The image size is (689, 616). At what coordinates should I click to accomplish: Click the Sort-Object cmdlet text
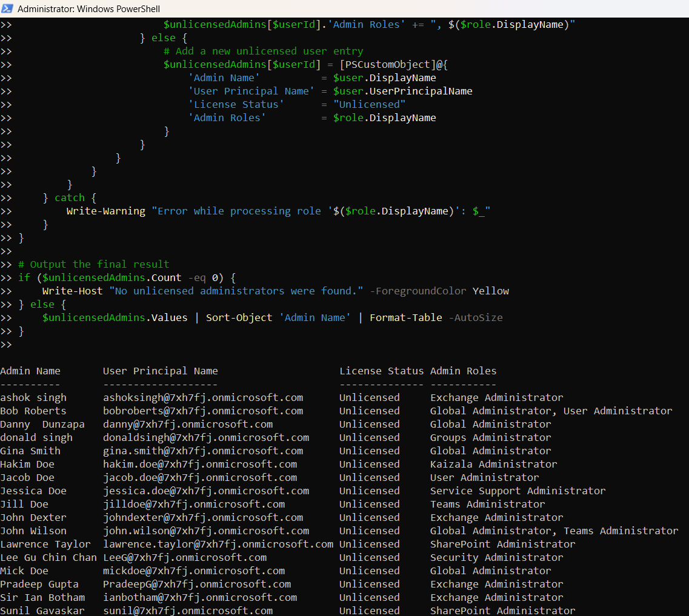coord(239,317)
